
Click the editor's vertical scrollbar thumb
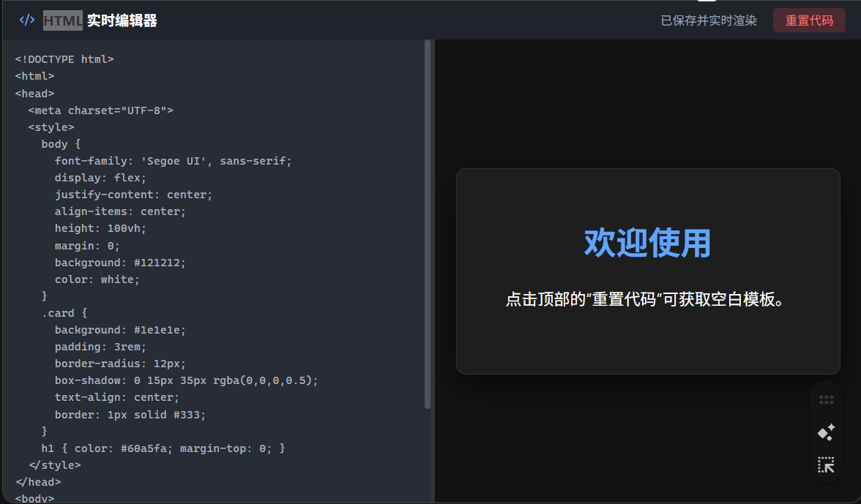click(428, 223)
